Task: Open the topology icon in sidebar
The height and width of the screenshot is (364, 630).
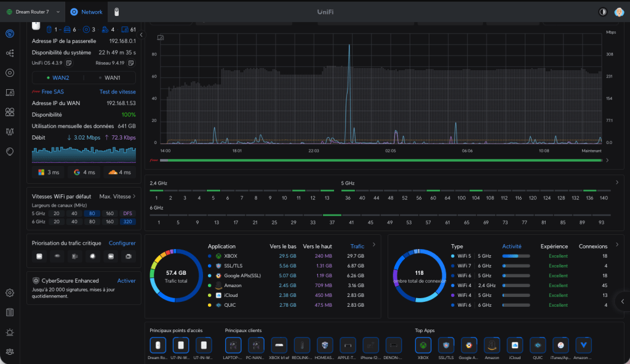Action: coord(10,53)
